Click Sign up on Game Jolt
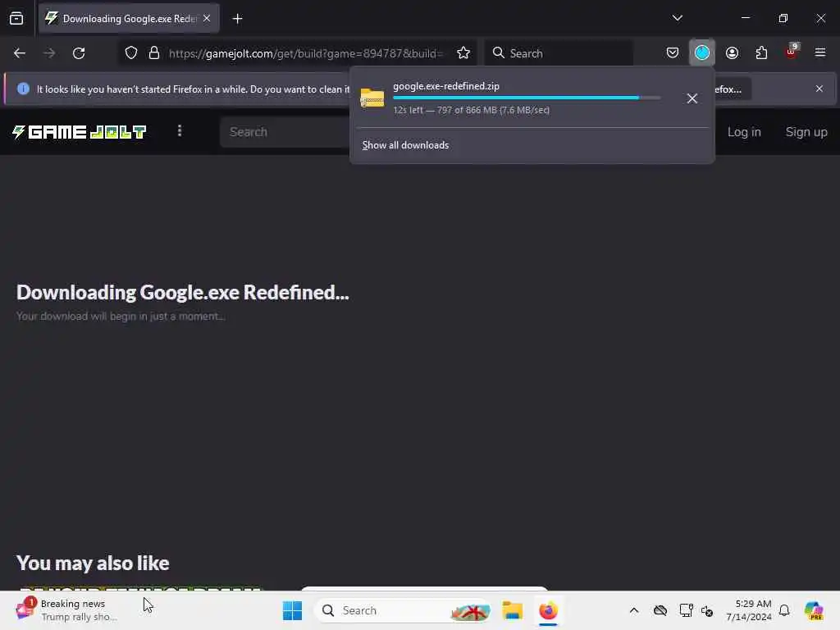The height and width of the screenshot is (630, 840). click(806, 132)
